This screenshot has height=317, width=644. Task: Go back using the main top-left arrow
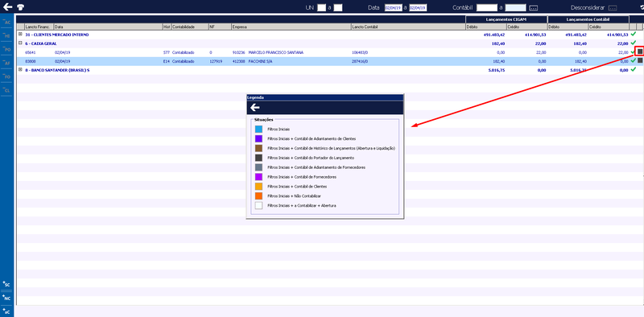pyautogui.click(x=7, y=7)
